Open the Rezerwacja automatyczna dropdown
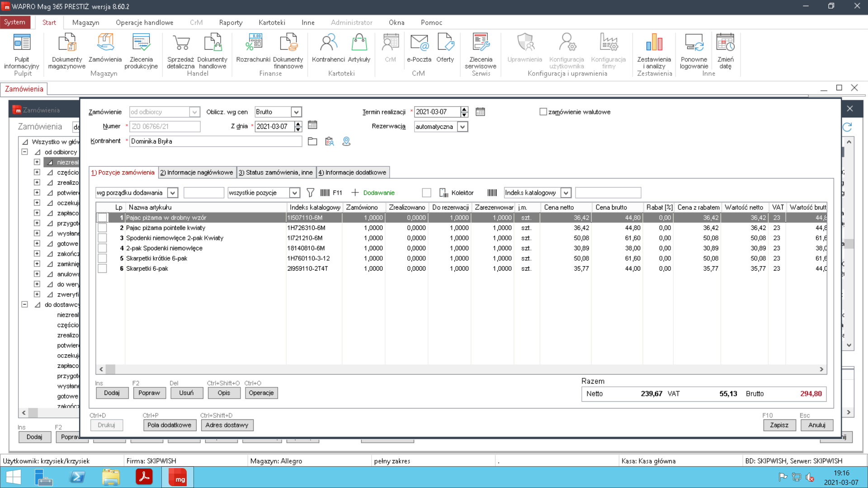 pyautogui.click(x=462, y=127)
